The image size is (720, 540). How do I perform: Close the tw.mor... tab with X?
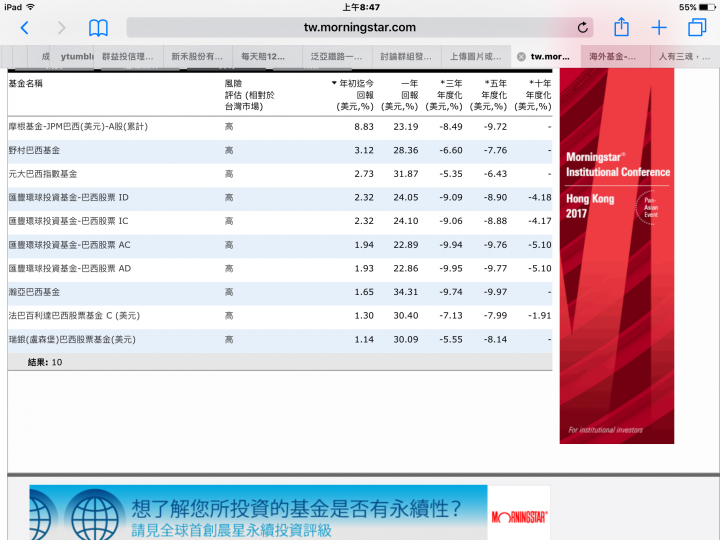tap(521, 56)
